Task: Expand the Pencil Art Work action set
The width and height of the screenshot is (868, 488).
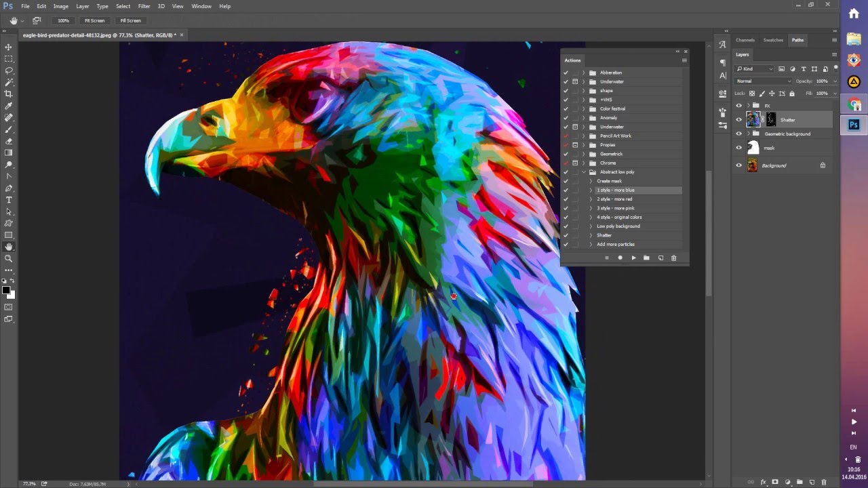Action: [584, 136]
